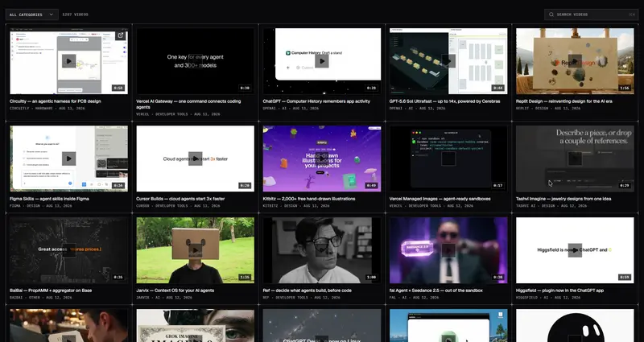Open title 'GPT-5.6 Sol Ultrafast — up to 14x'
The width and height of the screenshot is (644, 342).
tap(445, 101)
